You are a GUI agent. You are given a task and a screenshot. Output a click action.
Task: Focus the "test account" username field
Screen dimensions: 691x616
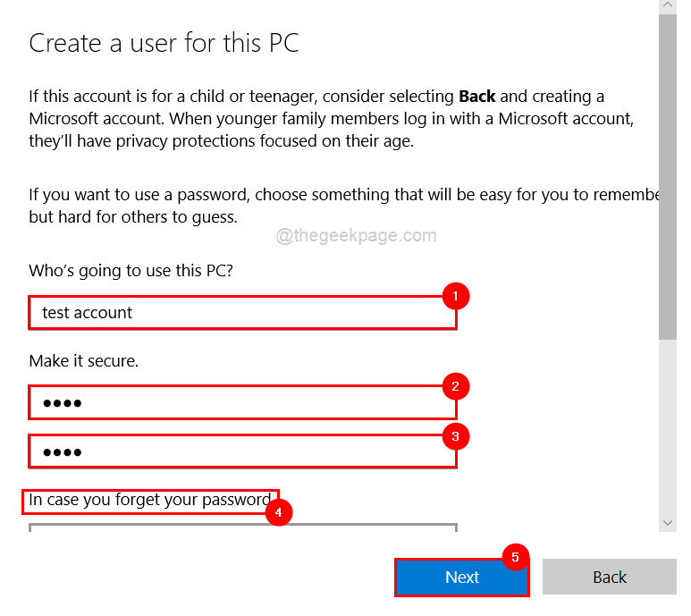tap(241, 313)
